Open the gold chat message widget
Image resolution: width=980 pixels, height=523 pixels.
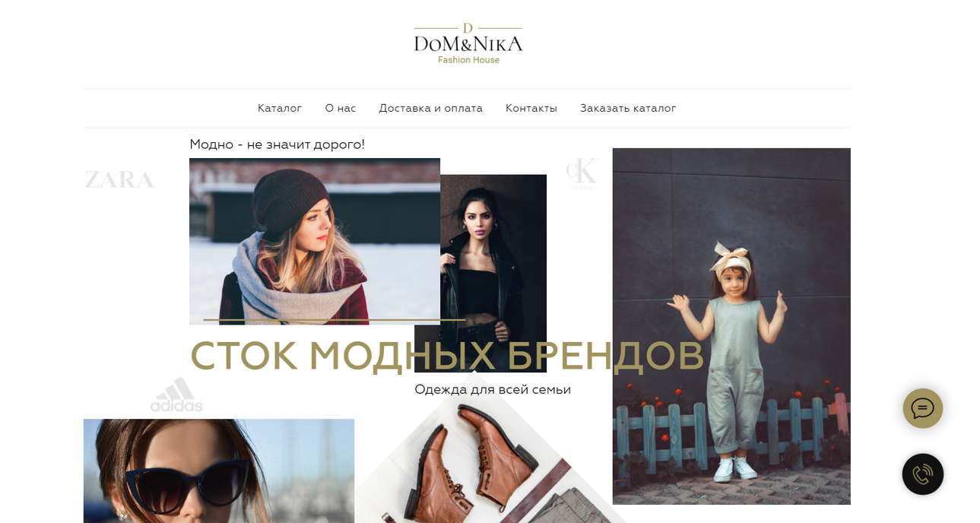[922, 408]
